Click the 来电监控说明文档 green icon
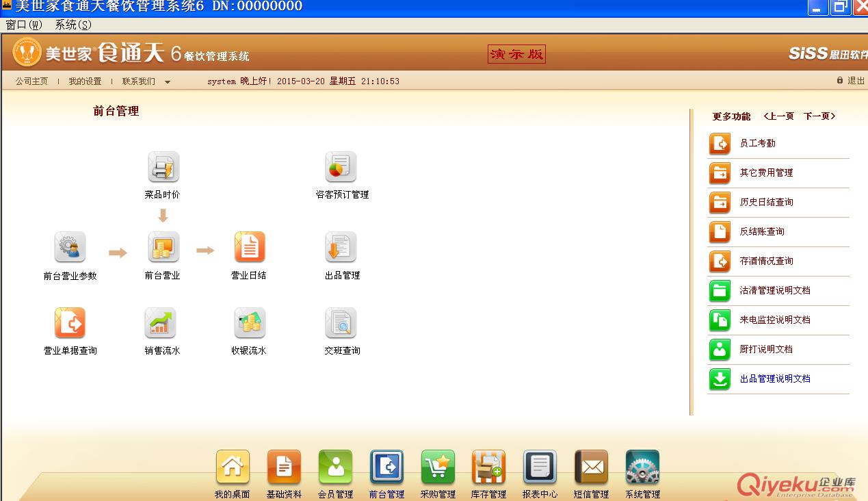The width and height of the screenshot is (868, 501). [x=720, y=320]
